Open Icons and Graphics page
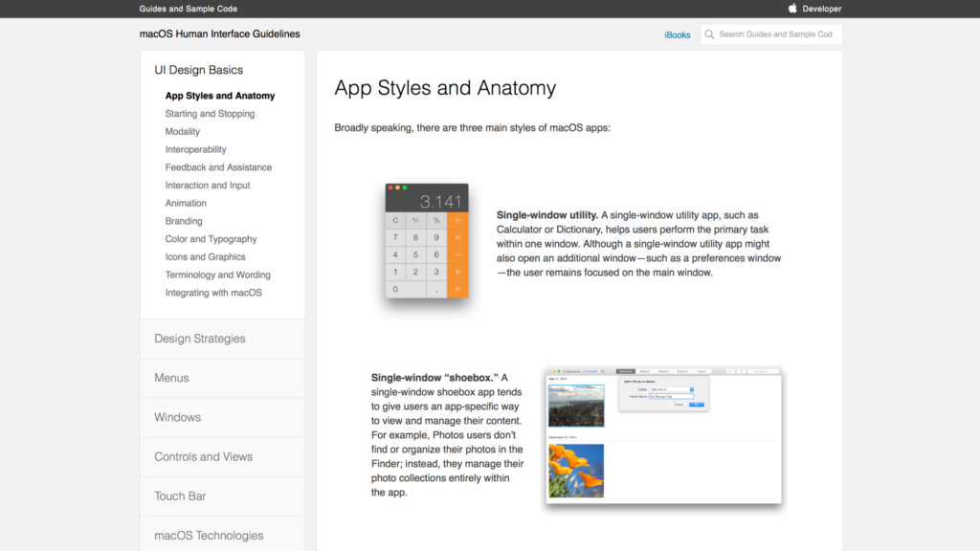 (x=205, y=256)
